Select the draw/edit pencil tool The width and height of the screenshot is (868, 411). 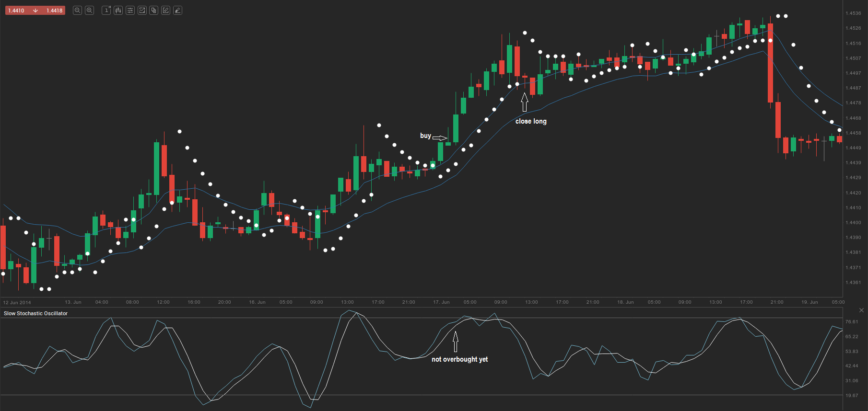click(165, 11)
